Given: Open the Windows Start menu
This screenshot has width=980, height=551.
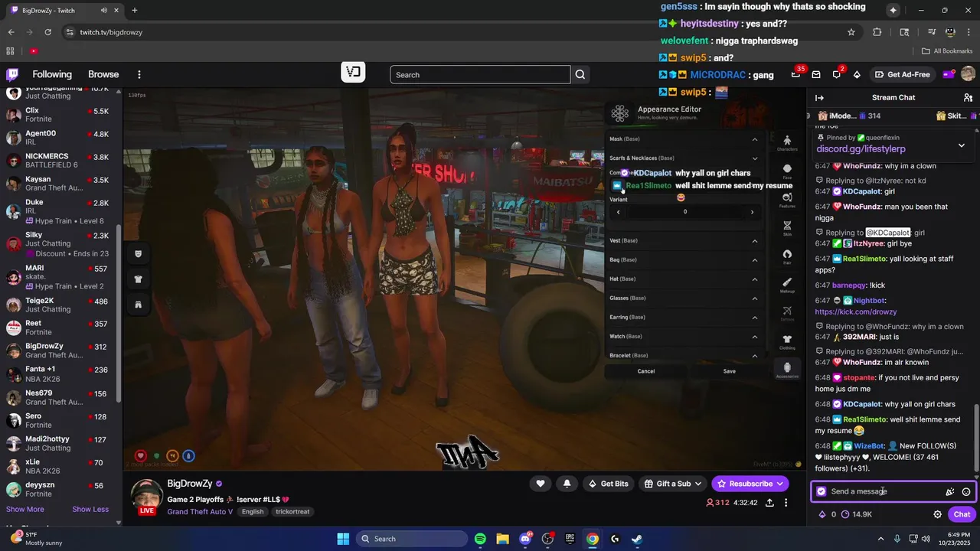Looking at the screenshot, I should click(x=343, y=539).
